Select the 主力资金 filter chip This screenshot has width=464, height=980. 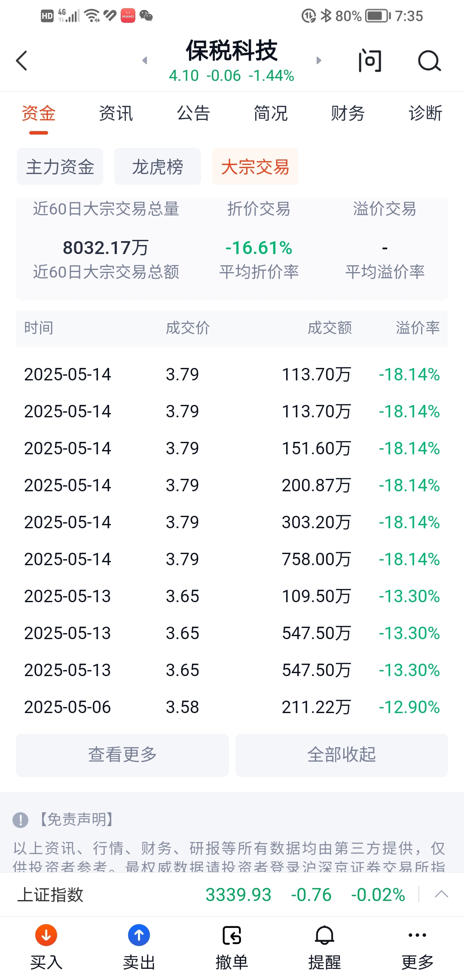click(60, 166)
